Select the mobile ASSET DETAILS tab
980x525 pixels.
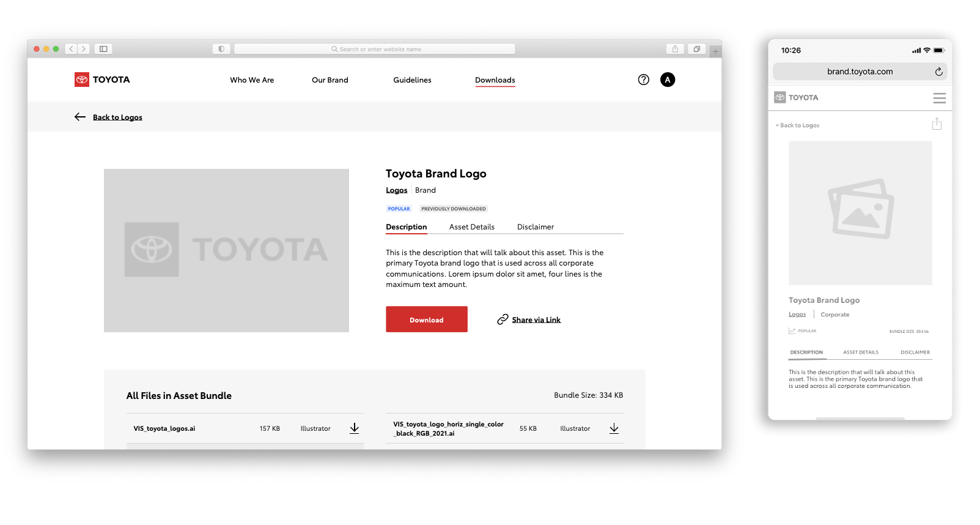[x=861, y=352]
